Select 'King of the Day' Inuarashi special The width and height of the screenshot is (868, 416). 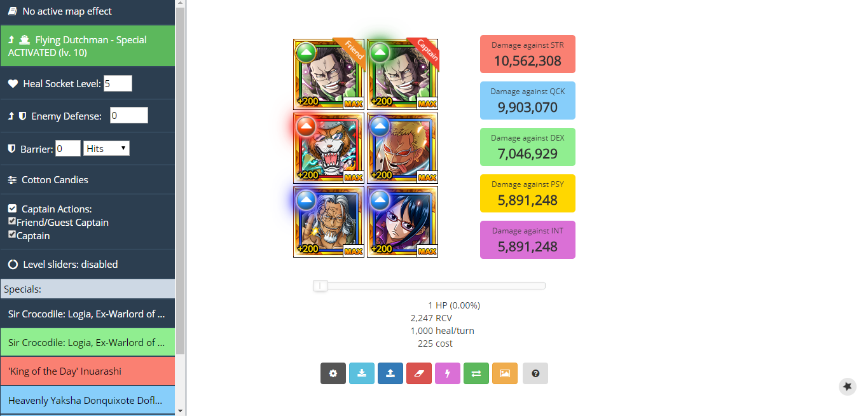tap(88, 371)
